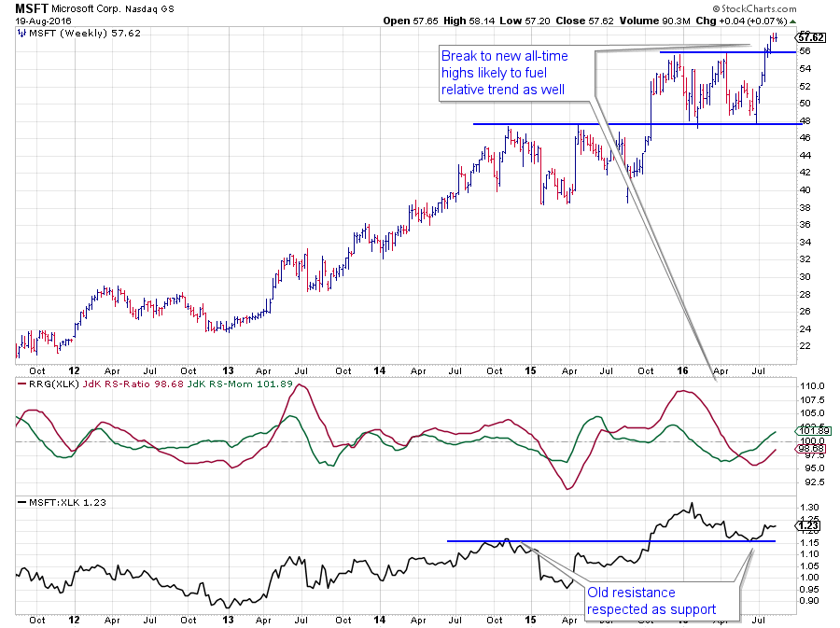Click the chart date 19-Aug-2016

pos(43,21)
